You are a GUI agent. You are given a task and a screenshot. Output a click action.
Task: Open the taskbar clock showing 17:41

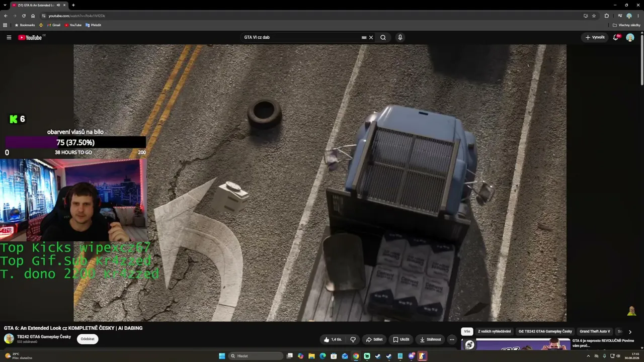632,356
